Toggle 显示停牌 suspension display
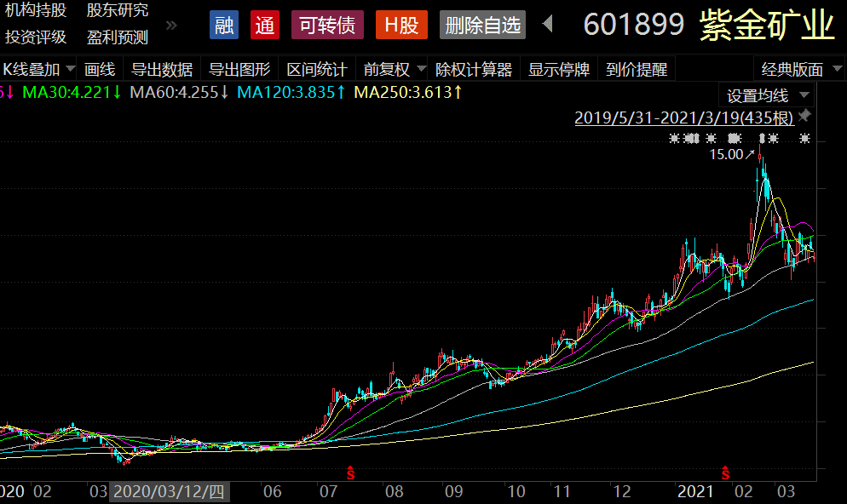This screenshot has width=847, height=504. (x=559, y=69)
